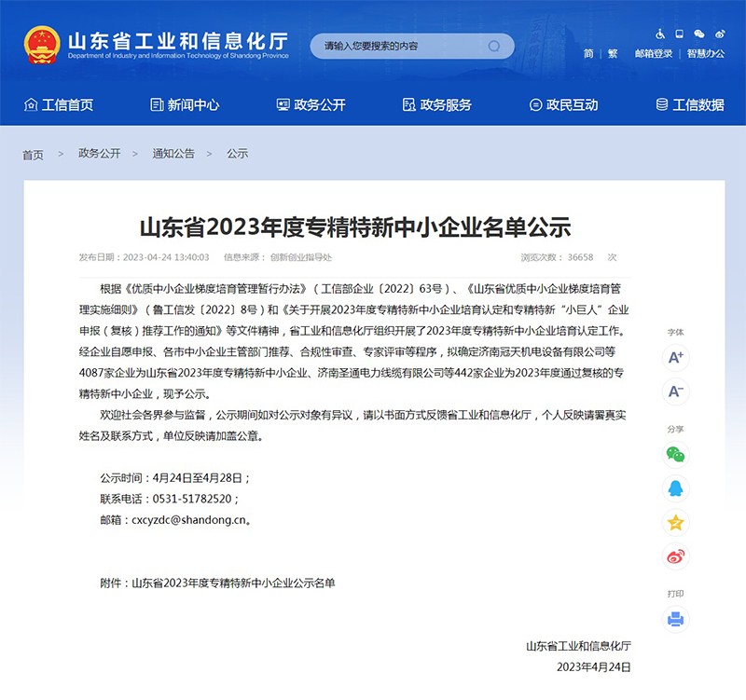Open the mobile version icon in header
The height and width of the screenshot is (700, 746).
(681, 34)
